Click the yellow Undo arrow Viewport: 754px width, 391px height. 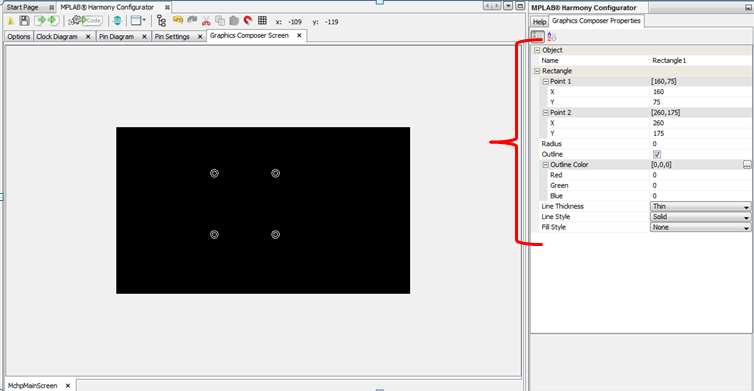(x=178, y=20)
